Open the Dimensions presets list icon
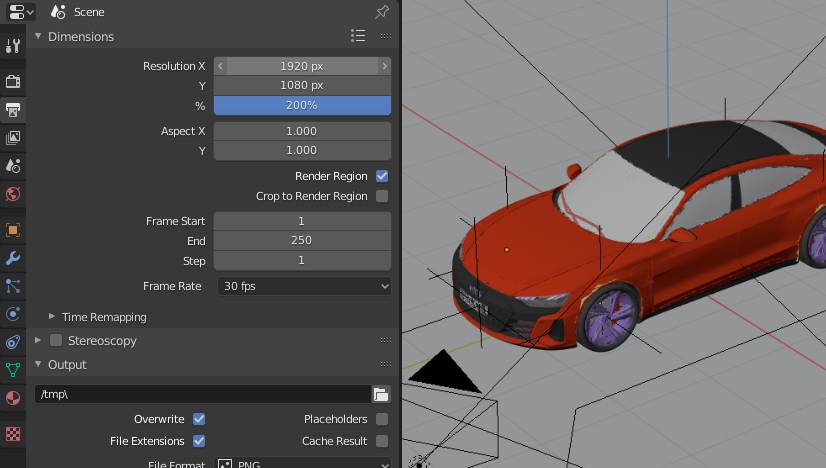The height and width of the screenshot is (468, 826). click(x=358, y=36)
